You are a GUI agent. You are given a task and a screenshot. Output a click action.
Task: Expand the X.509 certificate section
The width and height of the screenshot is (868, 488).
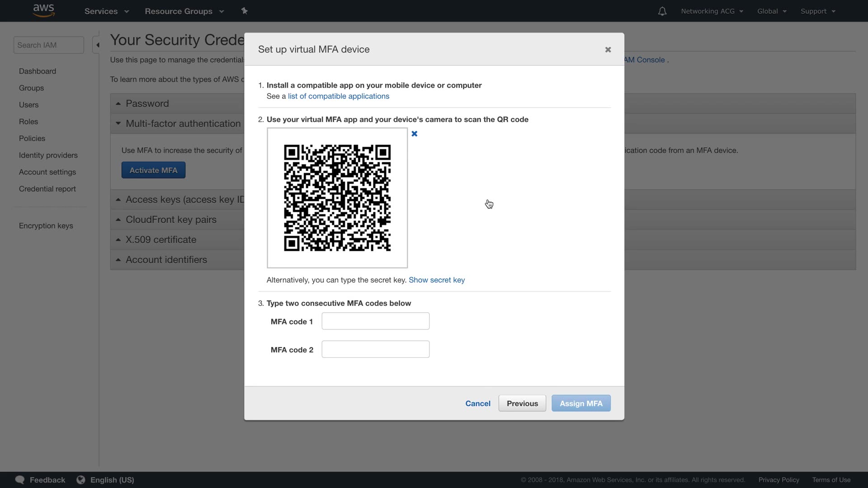coord(160,239)
